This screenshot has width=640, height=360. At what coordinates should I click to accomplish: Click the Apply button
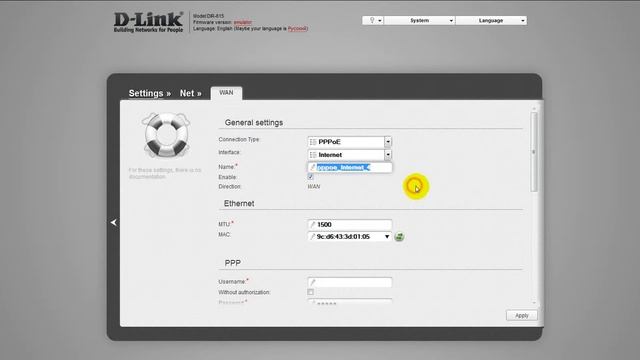click(522, 316)
